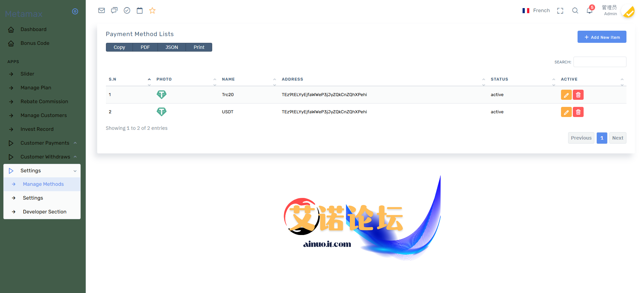Click the active status in USDT row
This screenshot has height=293, width=644.
point(497,112)
